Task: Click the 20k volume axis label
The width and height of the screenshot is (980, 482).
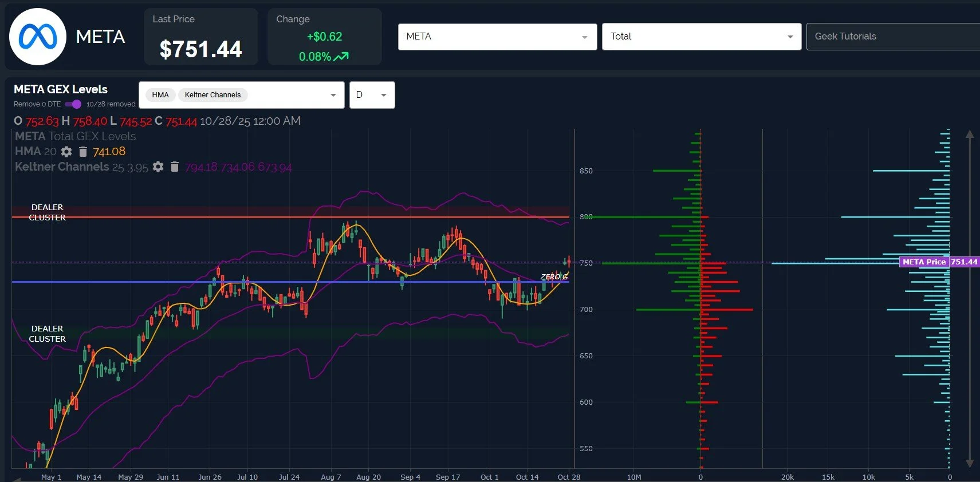Action: (x=788, y=477)
